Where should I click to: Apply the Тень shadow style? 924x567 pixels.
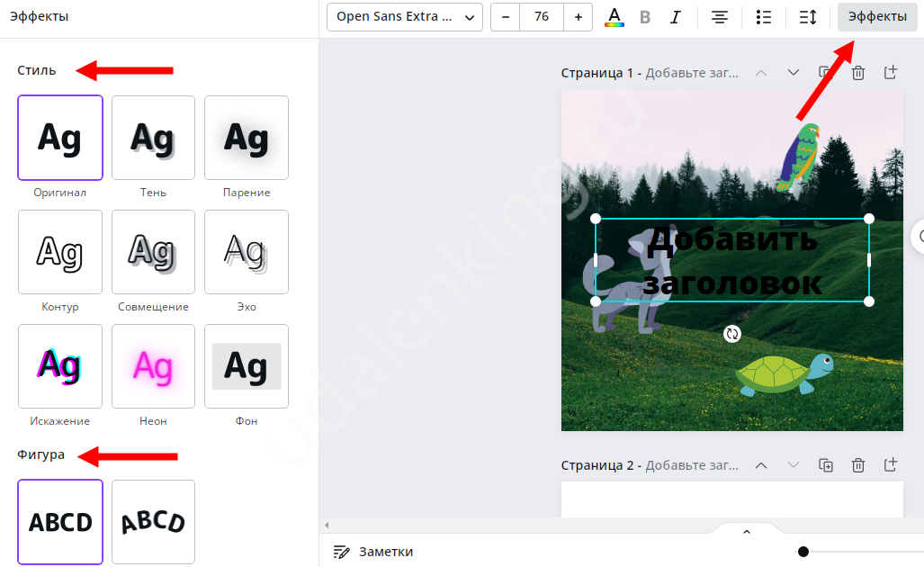(153, 138)
